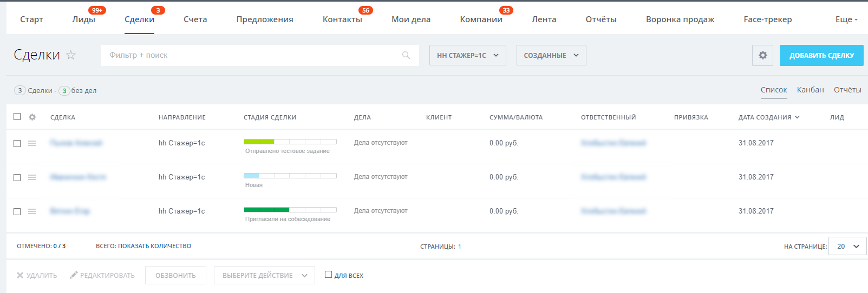Open the row menu of the first deal
This screenshot has width=868, height=293.
coord(32,143)
